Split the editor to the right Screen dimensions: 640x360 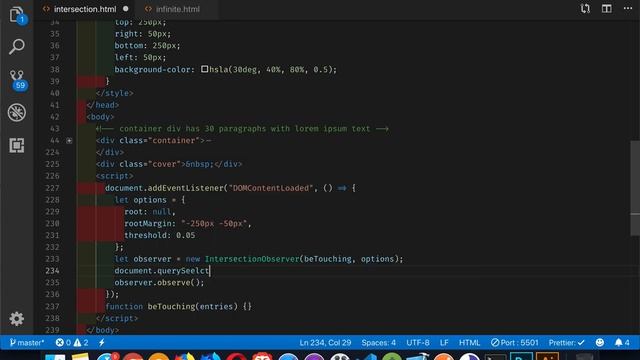(x=607, y=9)
